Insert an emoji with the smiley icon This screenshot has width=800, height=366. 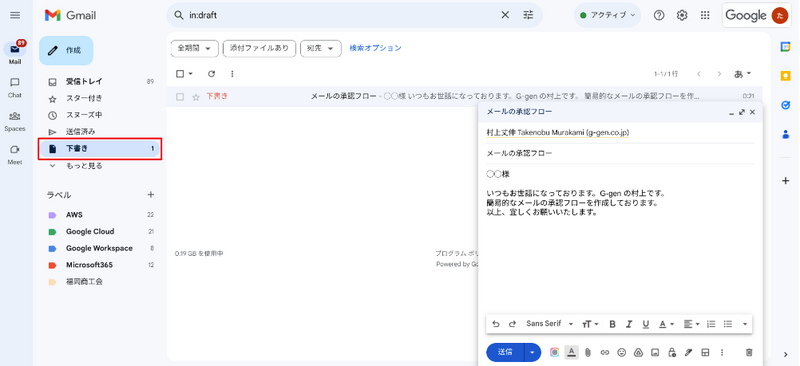tap(621, 352)
